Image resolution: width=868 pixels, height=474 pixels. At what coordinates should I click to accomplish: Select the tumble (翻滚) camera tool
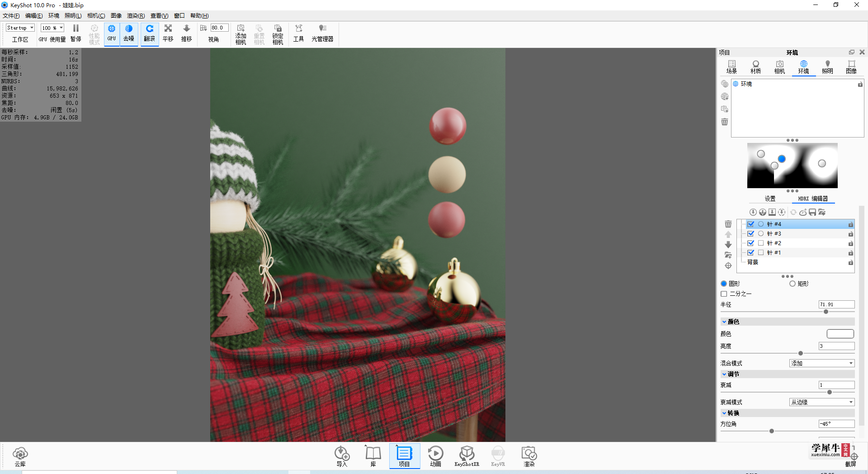point(150,34)
